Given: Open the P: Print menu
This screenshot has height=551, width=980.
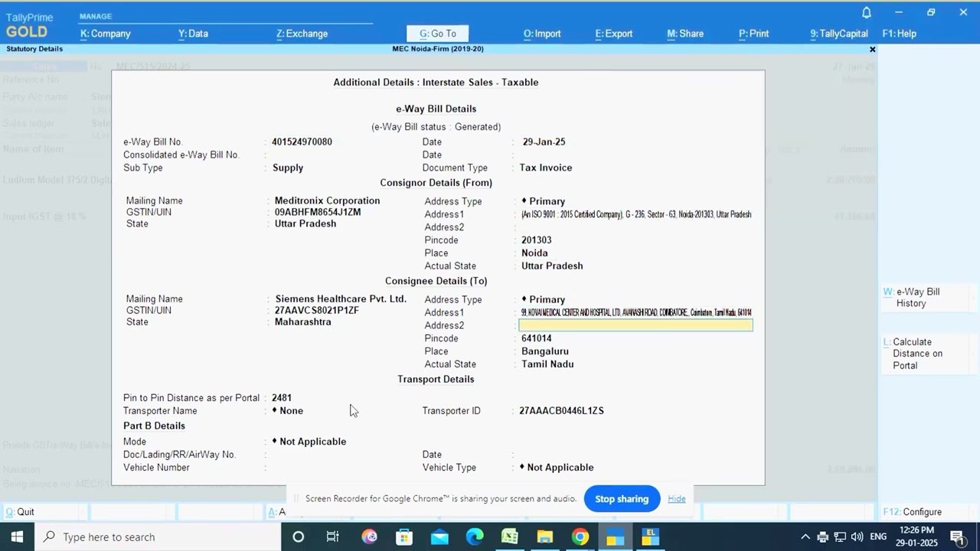Looking at the screenshot, I should (754, 34).
